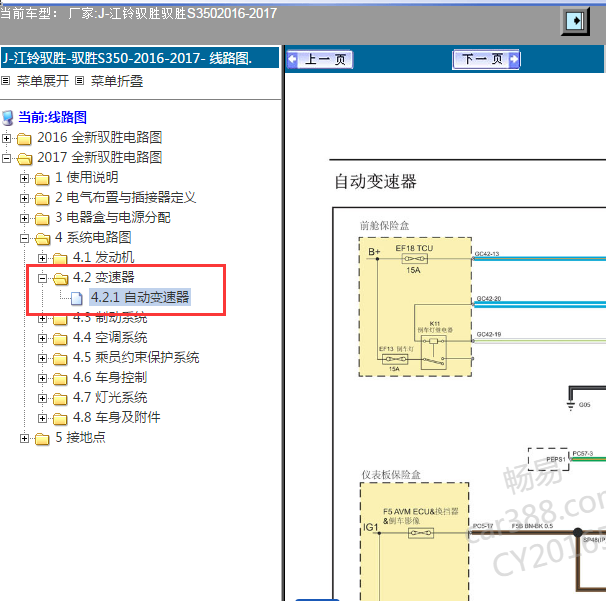
Task: Open 3 电器盒与电源分配 entry
Action: (112, 218)
